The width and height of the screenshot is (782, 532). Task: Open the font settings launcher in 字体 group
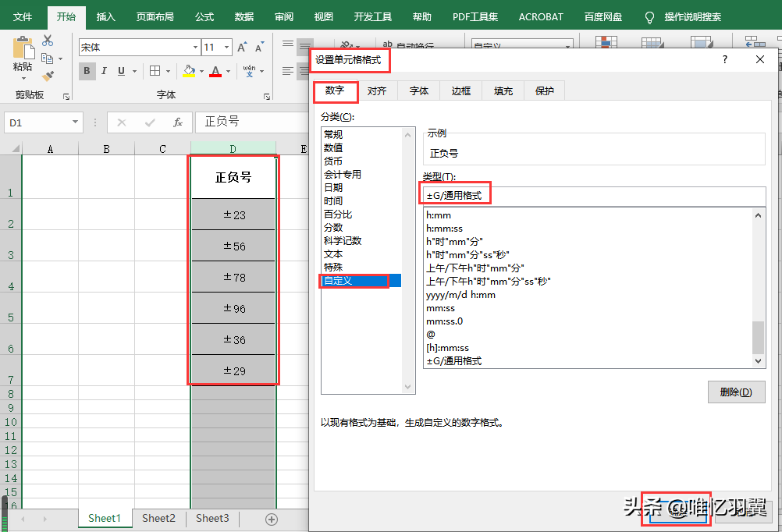click(267, 96)
